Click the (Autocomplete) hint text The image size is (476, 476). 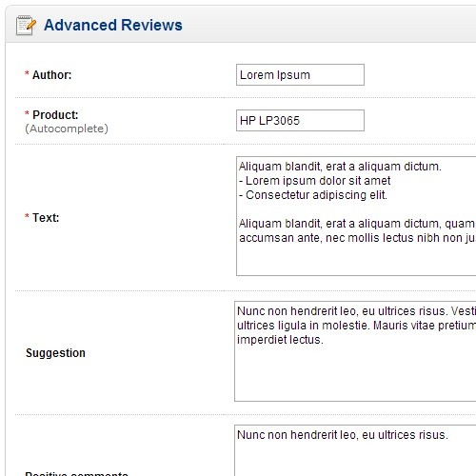click(67, 129)
